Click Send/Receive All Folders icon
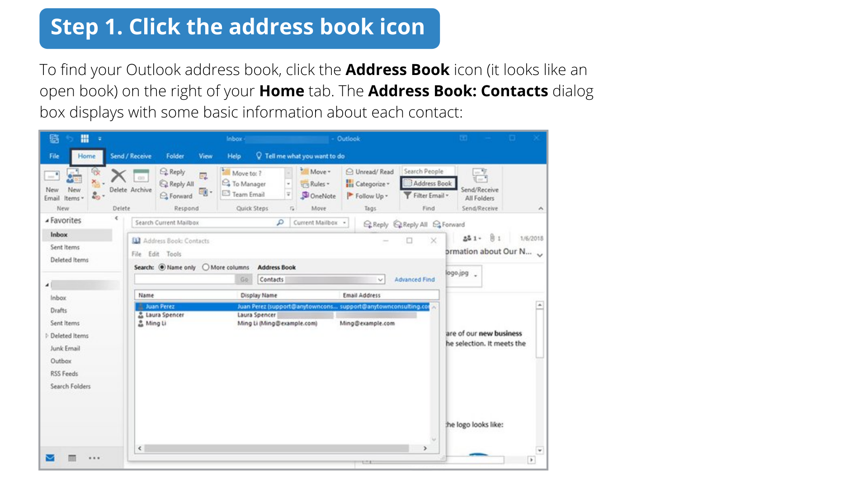Viewport: 868px width, 488px height. 480,176
